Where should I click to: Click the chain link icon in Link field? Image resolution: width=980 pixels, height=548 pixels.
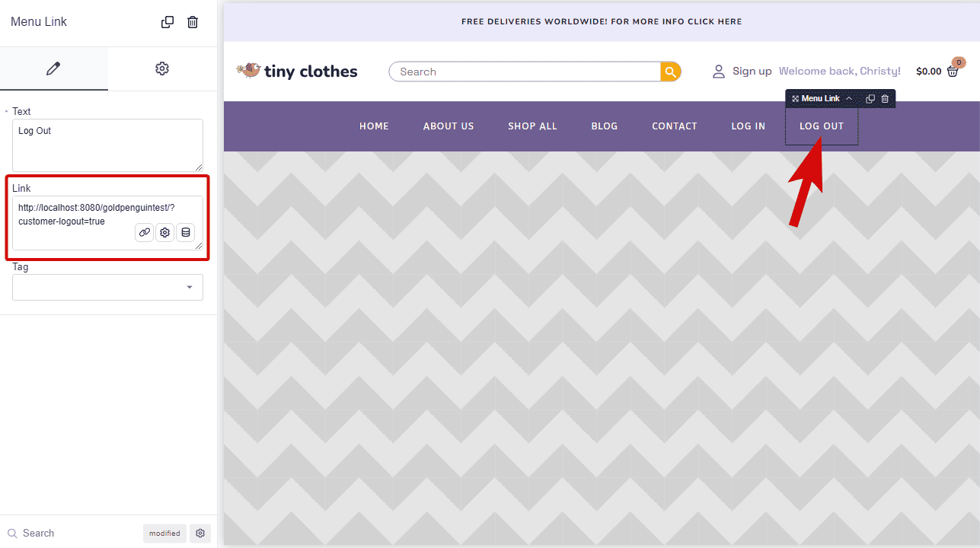coord(145,232)
